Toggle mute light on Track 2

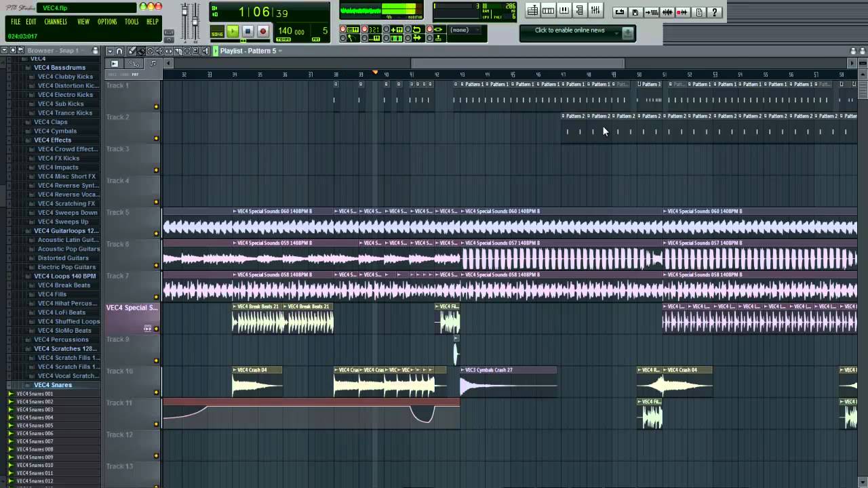[156, 138]
